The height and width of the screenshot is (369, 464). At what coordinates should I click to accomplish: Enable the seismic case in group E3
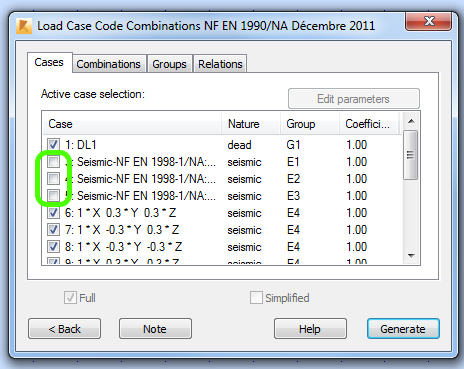pyautogui.click(x=53, y=196)
